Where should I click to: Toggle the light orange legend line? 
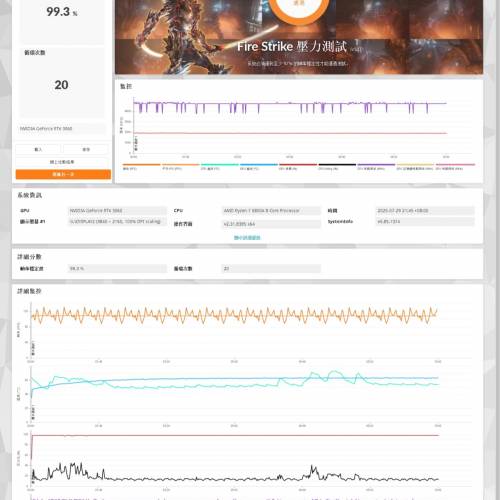pos(180,166)
